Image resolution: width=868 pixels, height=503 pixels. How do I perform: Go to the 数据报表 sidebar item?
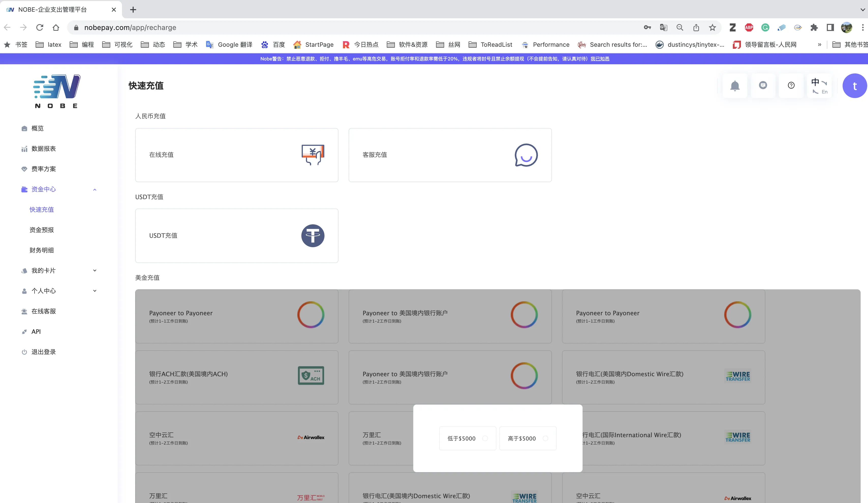[x=43, y=149]
